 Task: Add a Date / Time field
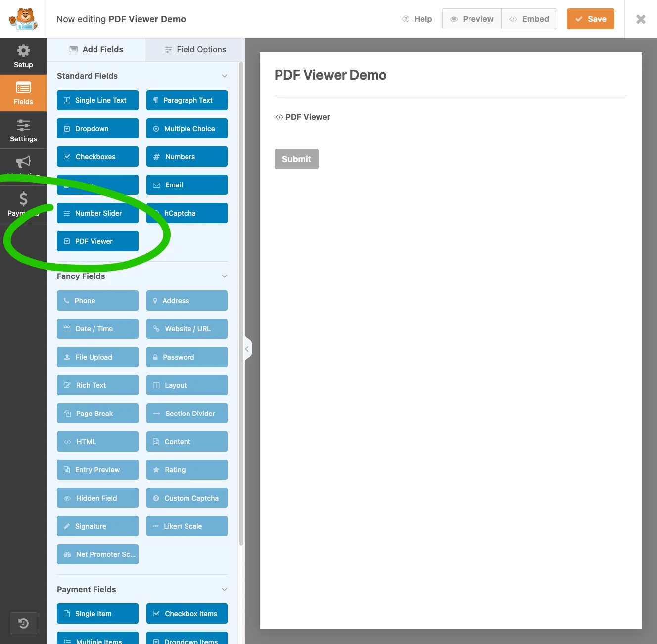pyautogui.click(x=97, y=329)
